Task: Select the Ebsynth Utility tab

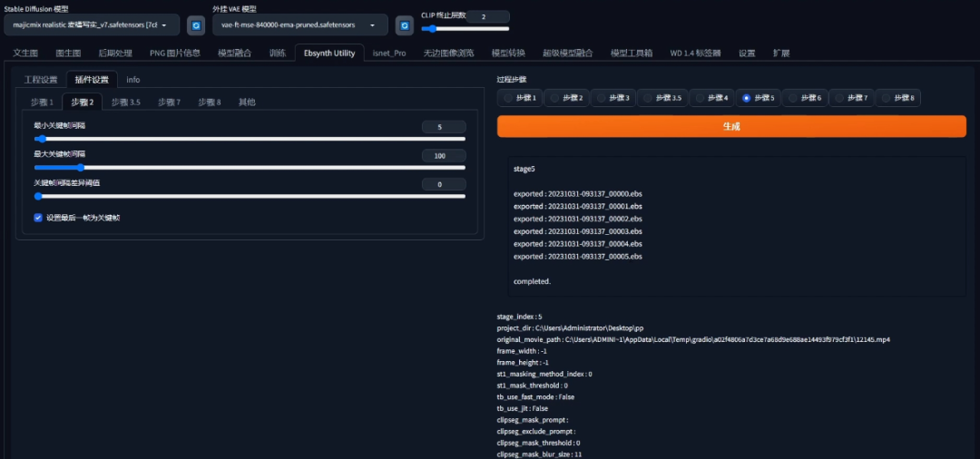Action: [329, 54]
